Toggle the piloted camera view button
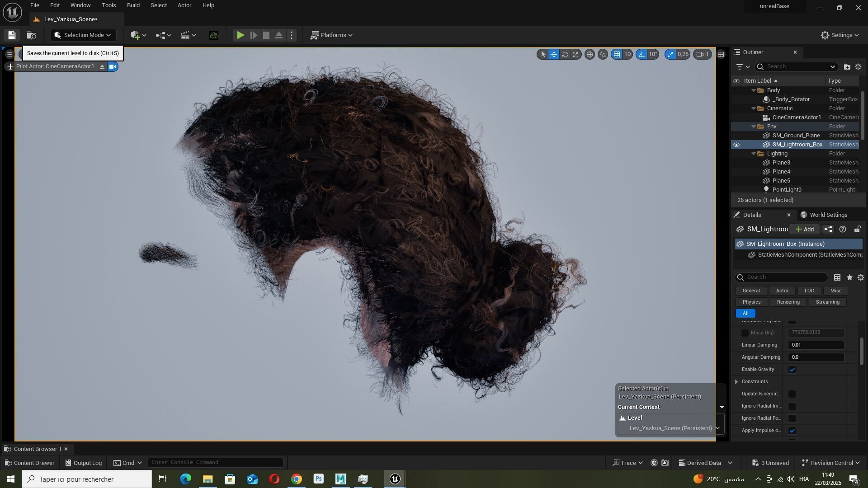This screenshot has height=488, width=868. (113, 67)
